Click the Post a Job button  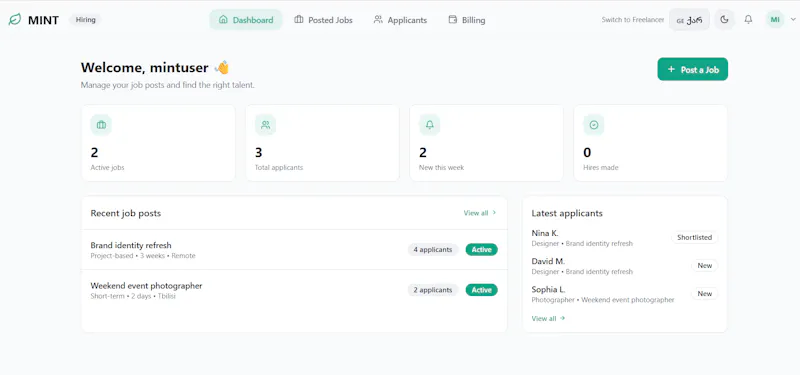click(692, 69)
